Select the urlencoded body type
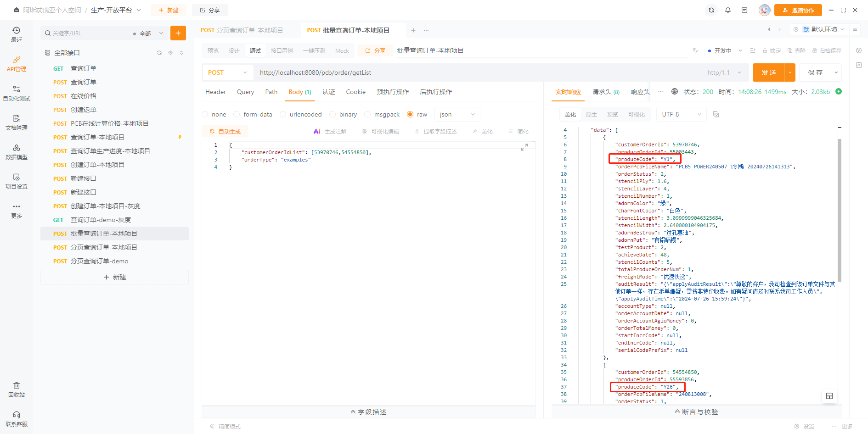 click(283, 114)
